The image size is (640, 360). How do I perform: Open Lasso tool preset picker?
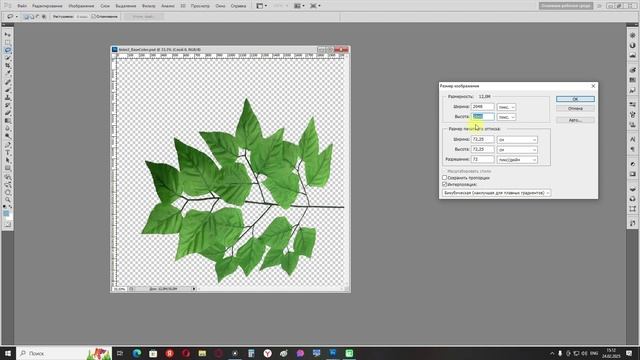pyautogui.click(x=11, y=17)
